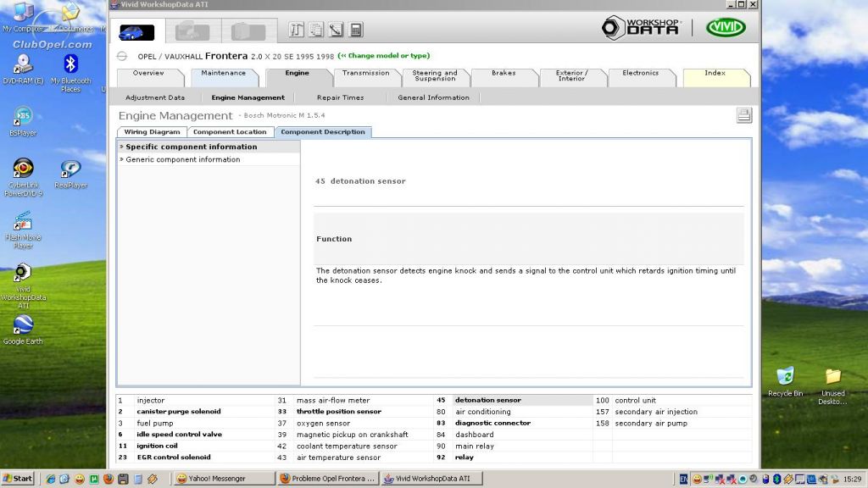This screenshot has width=868, height=488.
Task: Select Engine Management submenu
Action: tap(248, 97)
